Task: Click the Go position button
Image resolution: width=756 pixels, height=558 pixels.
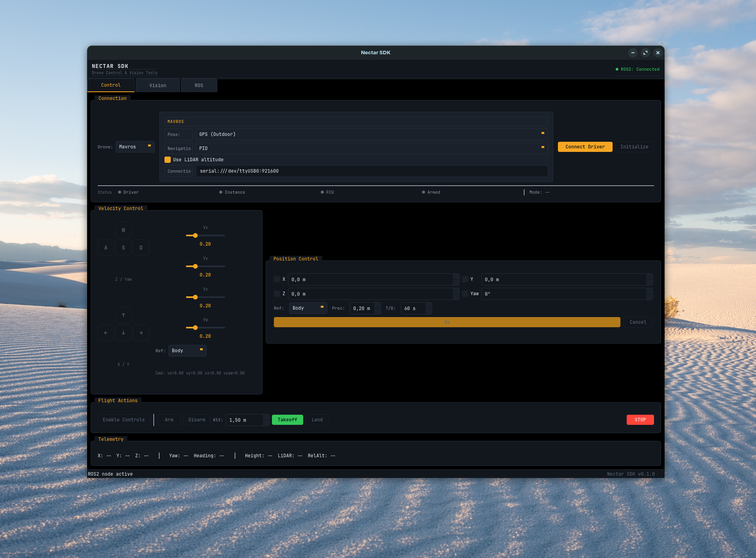Action: (447, 322)
